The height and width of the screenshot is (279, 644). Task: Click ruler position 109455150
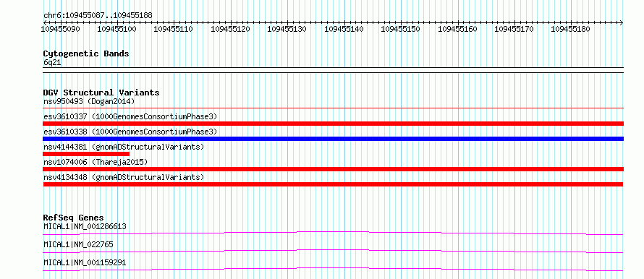[x=400, y=29]
